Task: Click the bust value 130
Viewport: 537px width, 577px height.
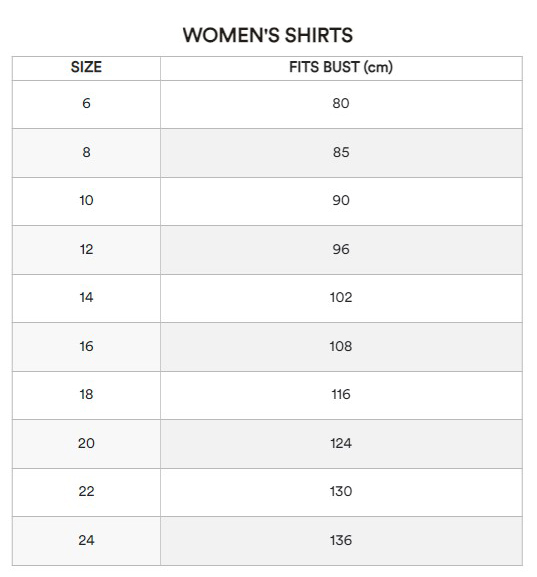Action: [x=341, y=491]
